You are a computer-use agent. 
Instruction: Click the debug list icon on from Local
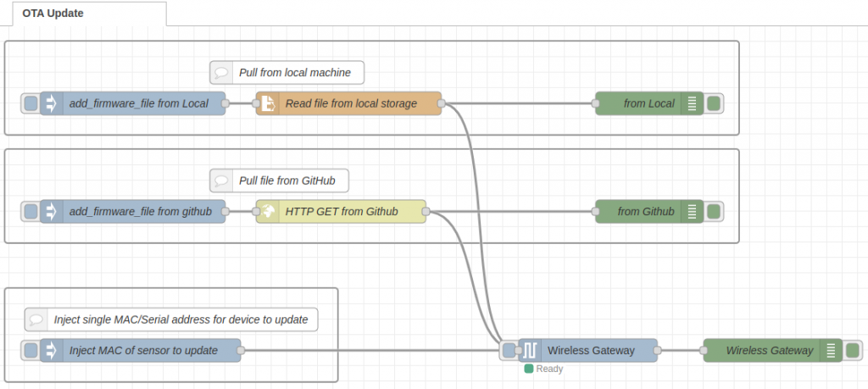coord(692,104)
